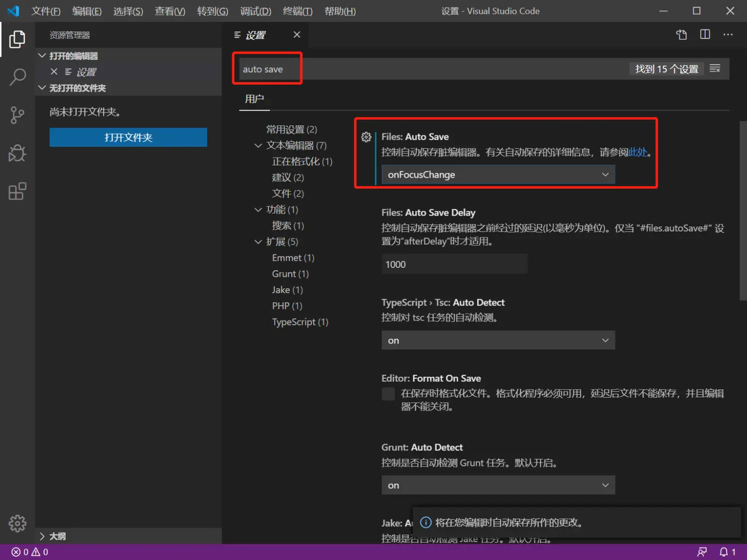Viewport: 747px width, 560px height.
Task: Open the 帮助(H) menu
Action: [x=340, y=11]
